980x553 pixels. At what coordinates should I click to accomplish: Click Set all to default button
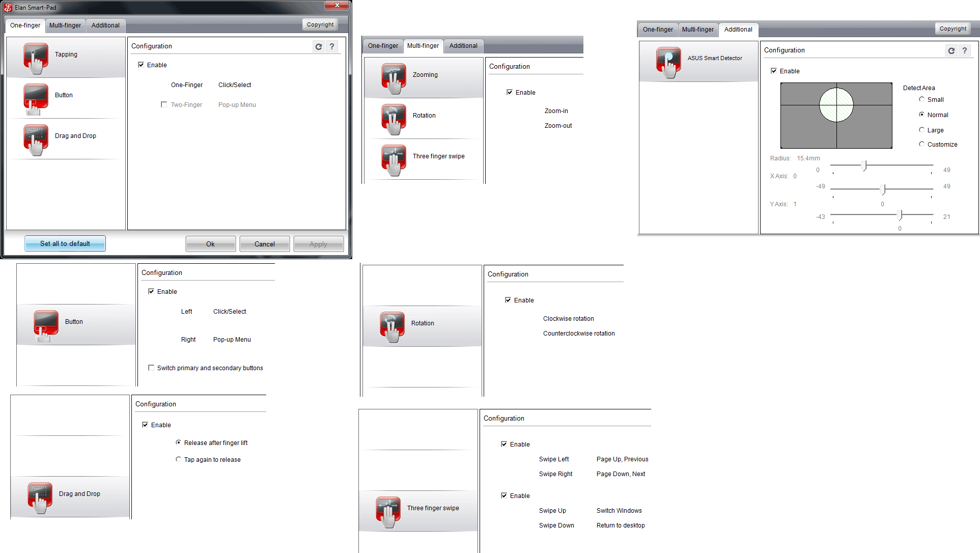65,243
